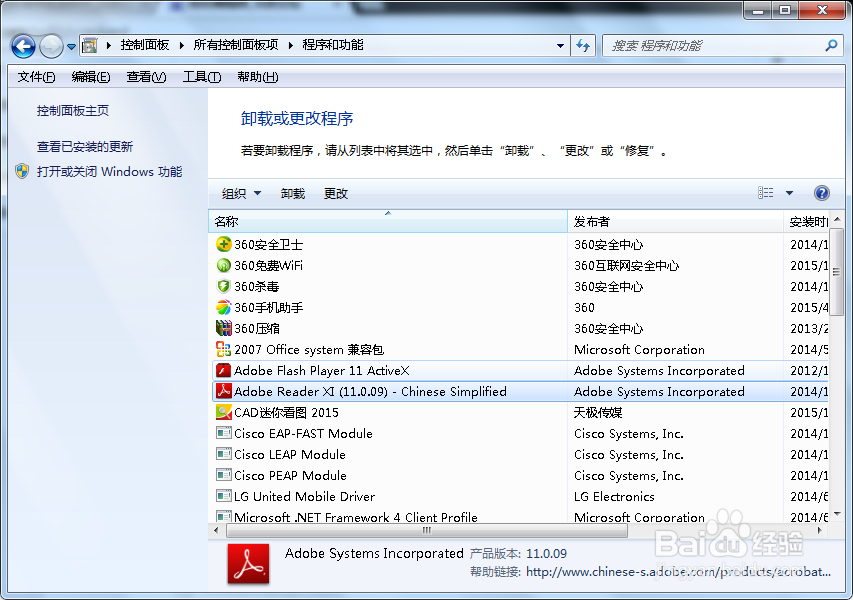Open 查看已安装的更新 link

[x=85, y=147]
